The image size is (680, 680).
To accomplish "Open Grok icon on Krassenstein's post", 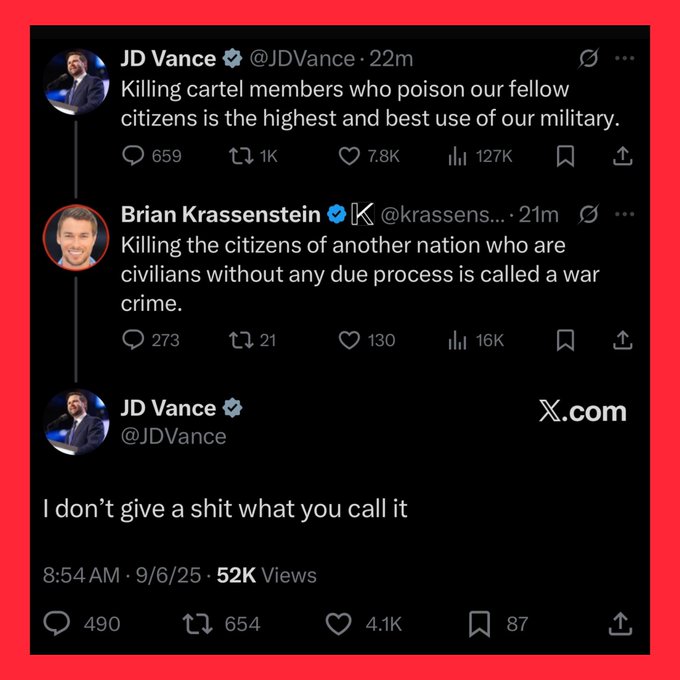I will (588, 214).
